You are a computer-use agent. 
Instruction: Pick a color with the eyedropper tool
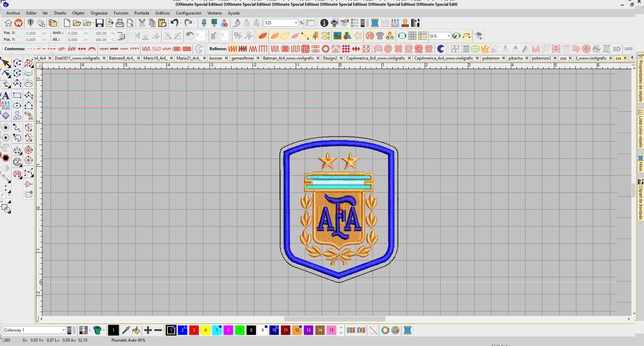pyautogui.click(x=126, y=330)
